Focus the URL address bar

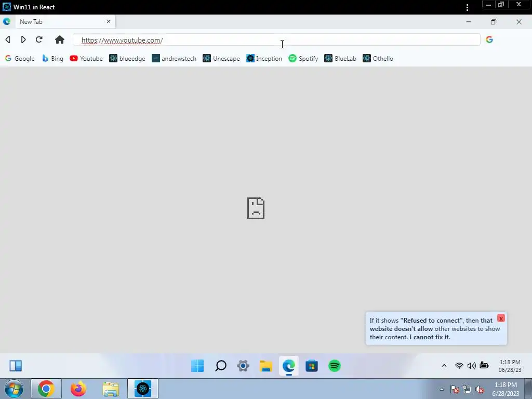[276, 39]
